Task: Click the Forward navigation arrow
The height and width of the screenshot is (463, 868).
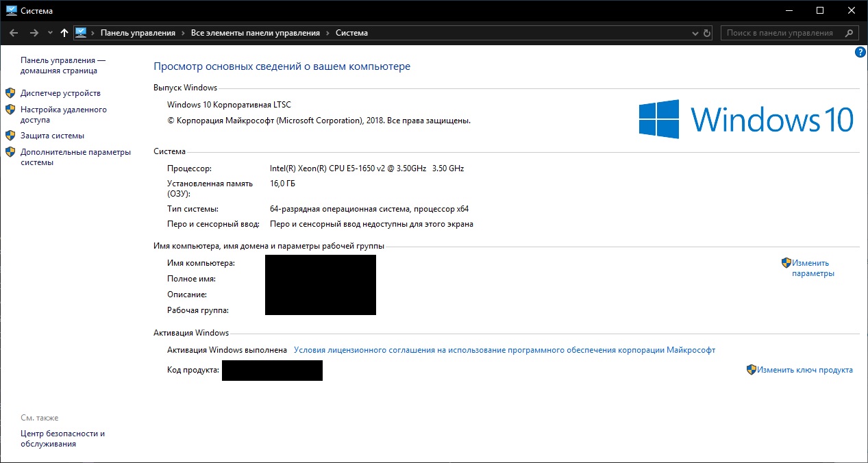Action: [x=34, y=33]
